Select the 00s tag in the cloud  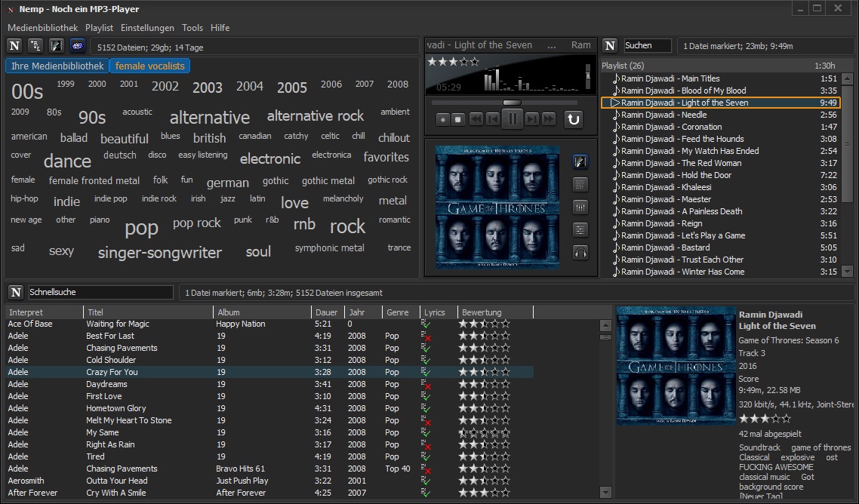tap(27, 91)
